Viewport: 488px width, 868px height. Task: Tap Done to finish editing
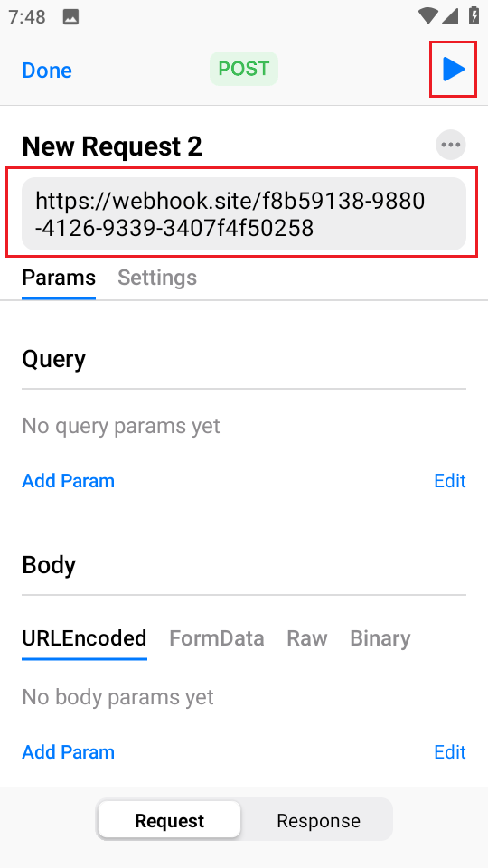pyautogui.click(x=47, y=71)
